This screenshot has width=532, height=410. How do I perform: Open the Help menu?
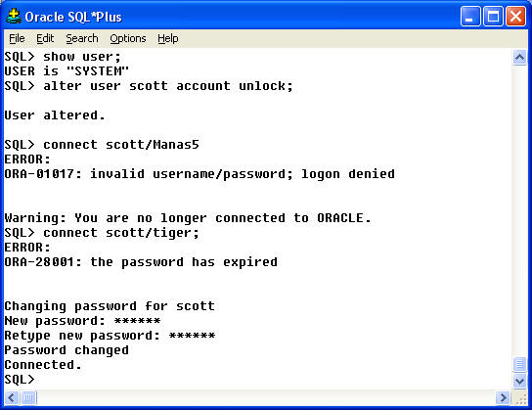click(167, 38)
